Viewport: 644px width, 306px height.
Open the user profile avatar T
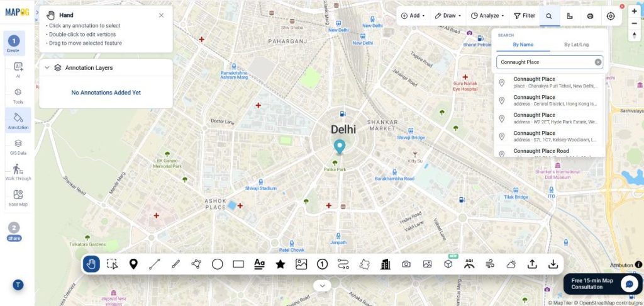click(x=18, y=285)
